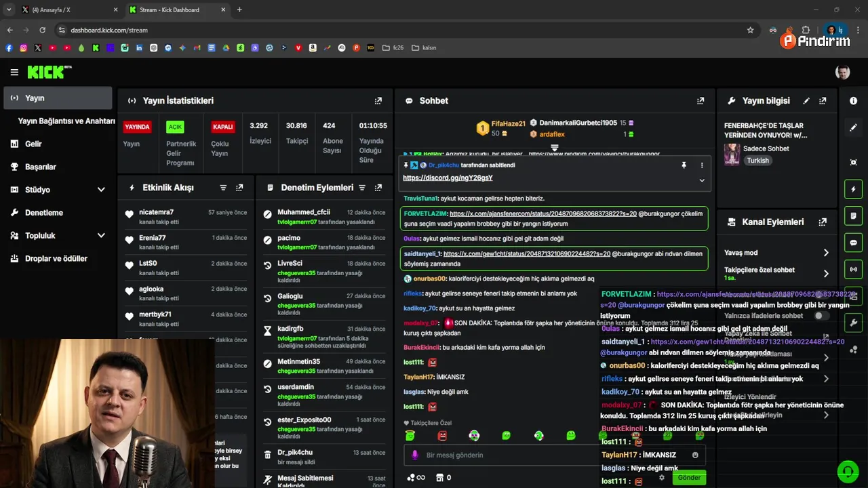Open the pinned discord.gg link
This screenshot has height=488, width=868.
(448, 178)
